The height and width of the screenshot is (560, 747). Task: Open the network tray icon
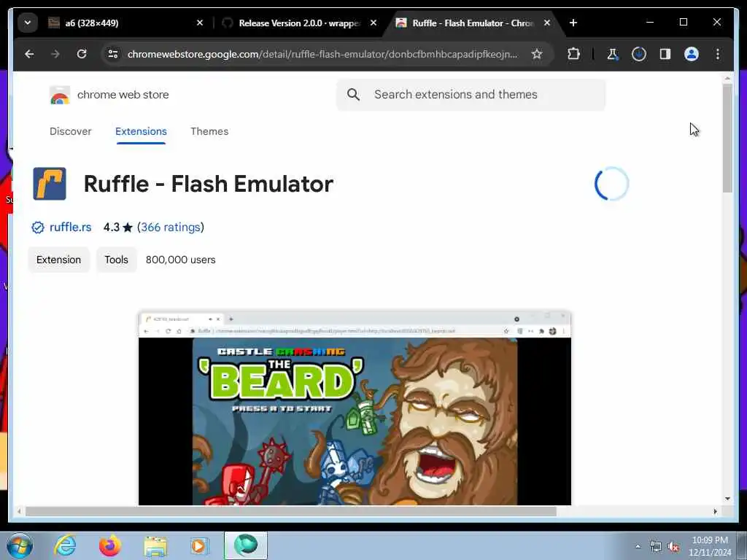tap(656, 546)
